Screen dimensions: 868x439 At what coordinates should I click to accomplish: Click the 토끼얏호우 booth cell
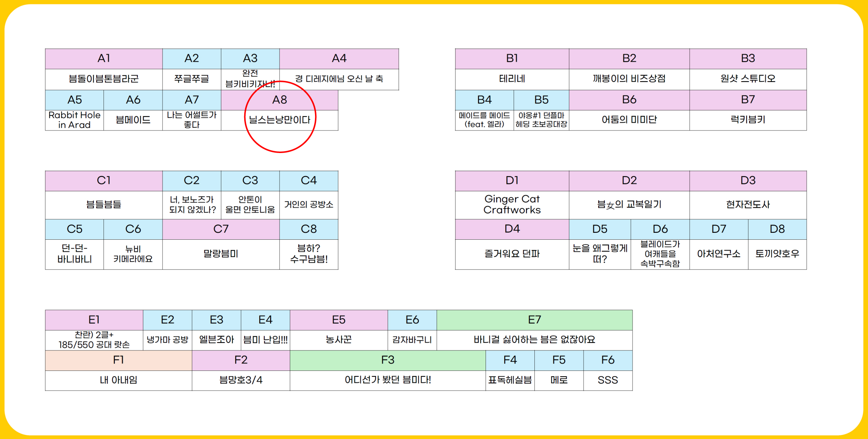tap(777, 254)
